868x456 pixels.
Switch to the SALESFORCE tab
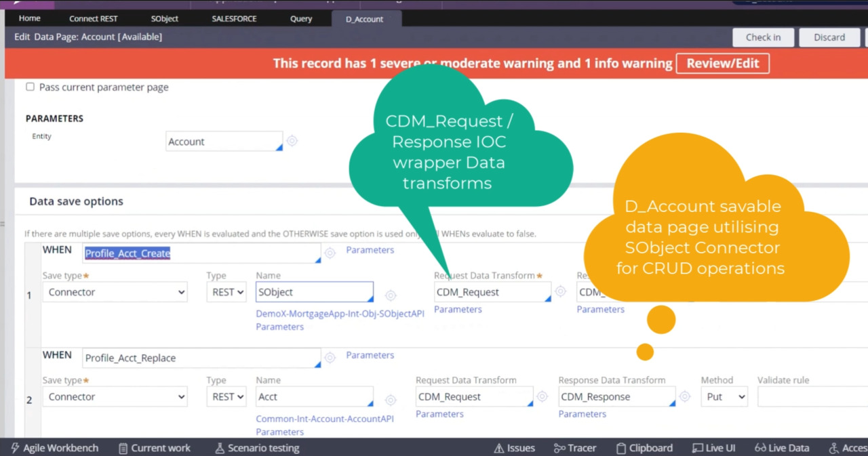(x=234, y=19)
